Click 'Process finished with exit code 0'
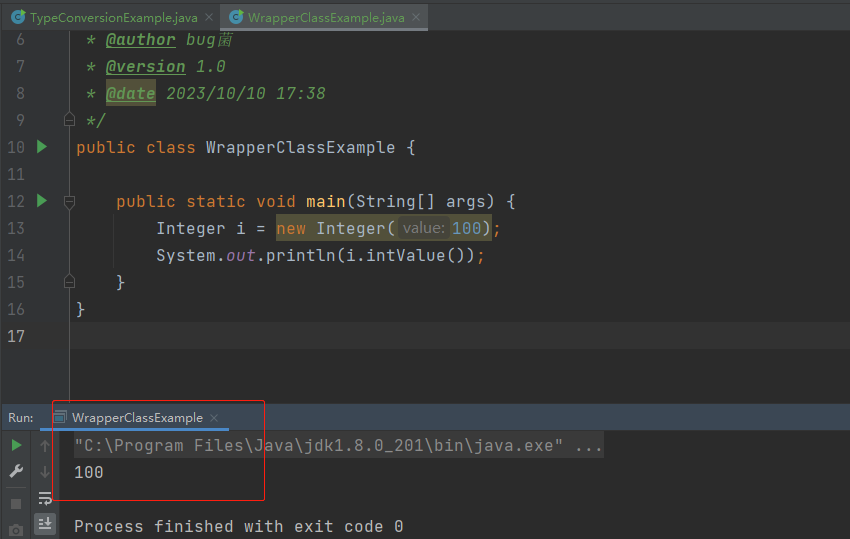This screenshot has width=850, height=539. (239, 526)
